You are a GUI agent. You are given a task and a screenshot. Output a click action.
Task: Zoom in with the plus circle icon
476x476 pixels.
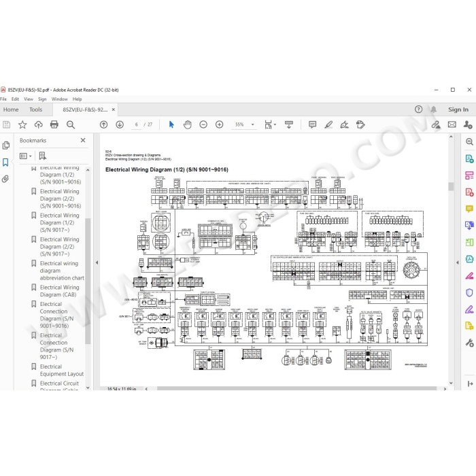tap(219, 124)
